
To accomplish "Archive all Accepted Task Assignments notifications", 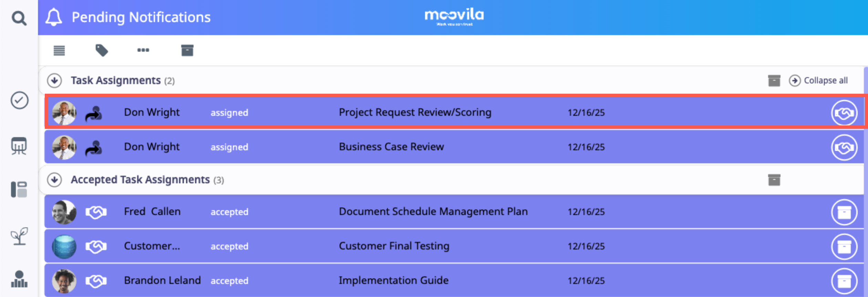I will click(774, 180).
